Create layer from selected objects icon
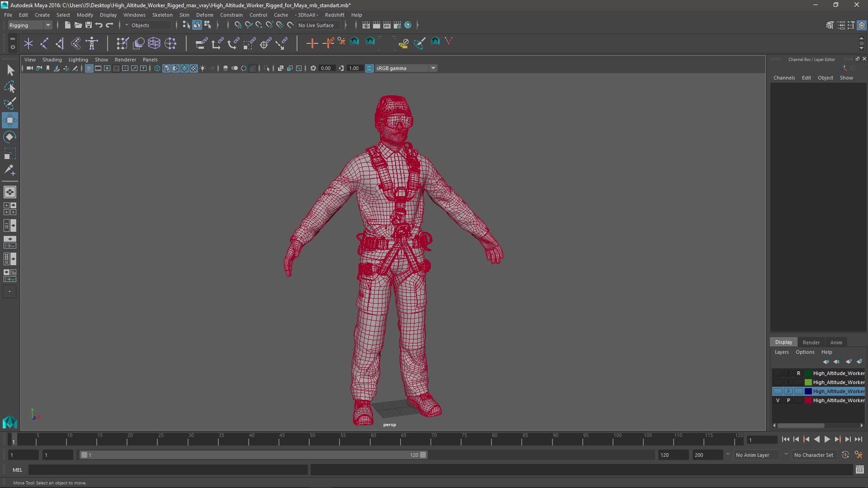The height and width of the screenshot is (488, 868). click(x=859, y=361)
